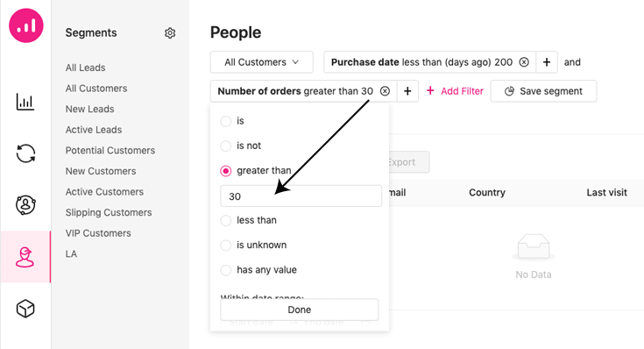Open the New Customers segment

coord(101,171)
